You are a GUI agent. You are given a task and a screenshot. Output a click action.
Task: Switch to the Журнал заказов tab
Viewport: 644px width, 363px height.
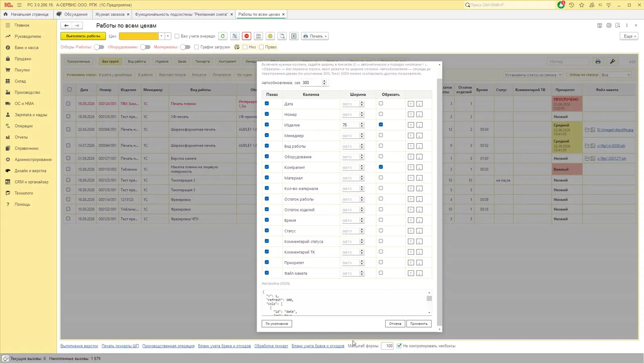point(110,14)
